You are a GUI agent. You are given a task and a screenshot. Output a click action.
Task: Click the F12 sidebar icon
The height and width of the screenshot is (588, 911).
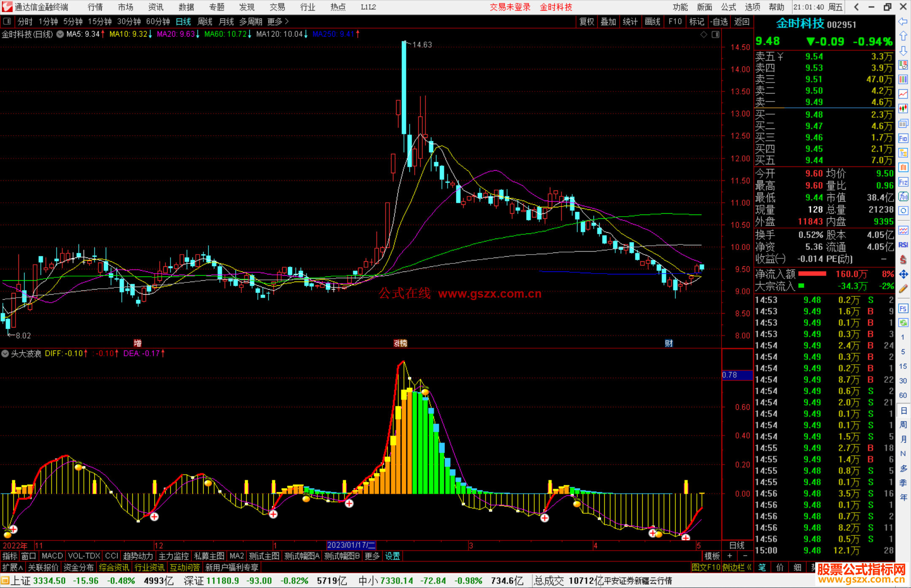(903, 182)
